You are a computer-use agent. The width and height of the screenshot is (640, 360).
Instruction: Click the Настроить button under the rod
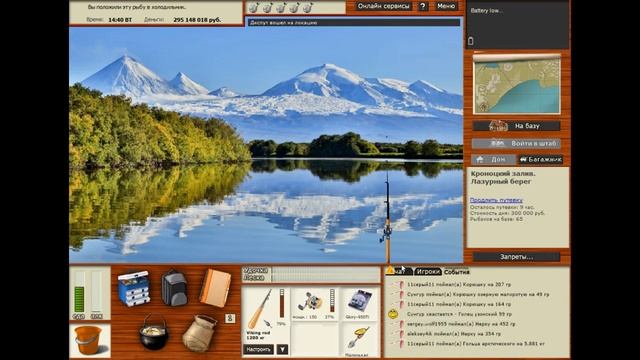[x=259, y=349]
